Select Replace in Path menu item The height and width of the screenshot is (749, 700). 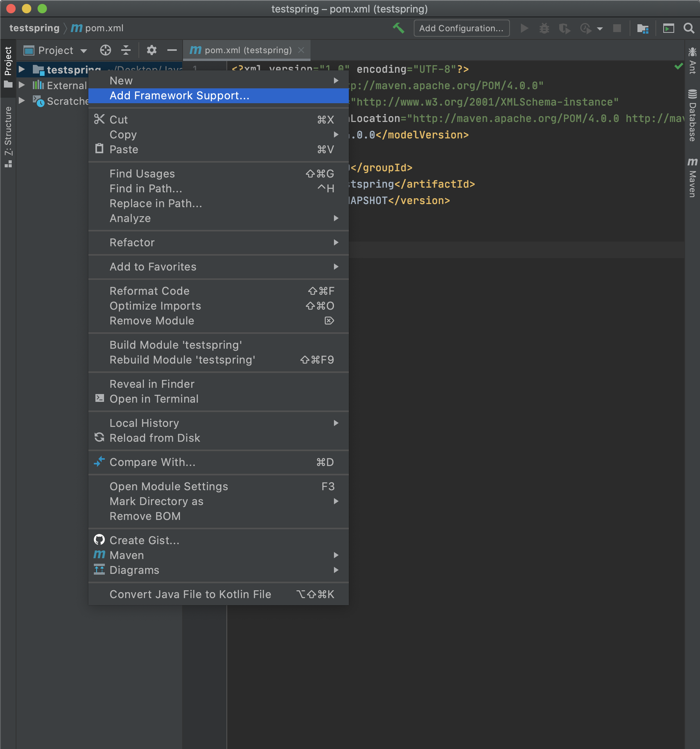tap(219, 203)
